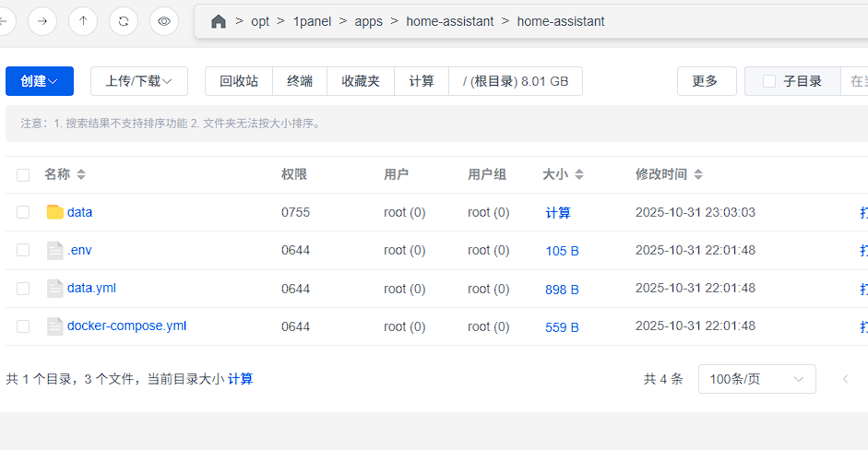Viewport: 868px width, 450px height.
Task: Open the 创建 create dropdown
Action: click(40, 81)
